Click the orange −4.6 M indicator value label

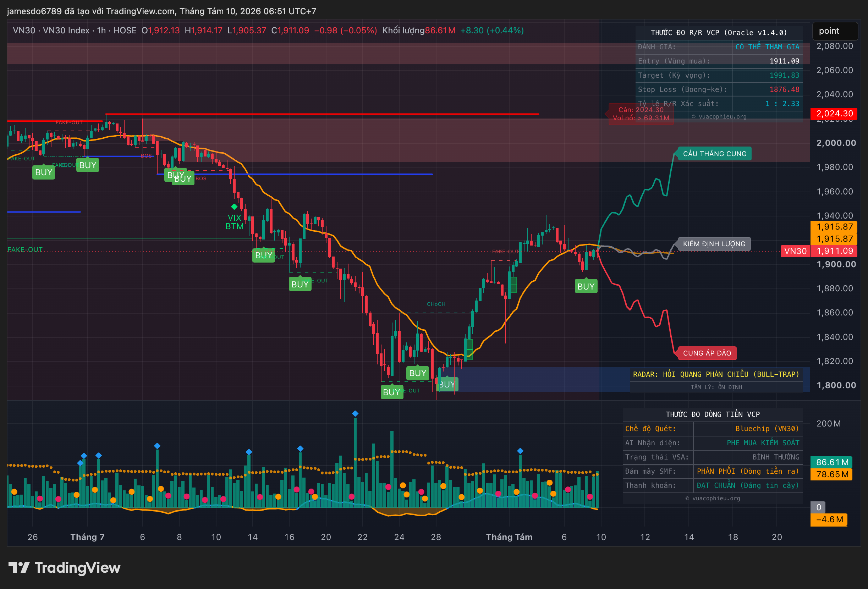[829, 519]
